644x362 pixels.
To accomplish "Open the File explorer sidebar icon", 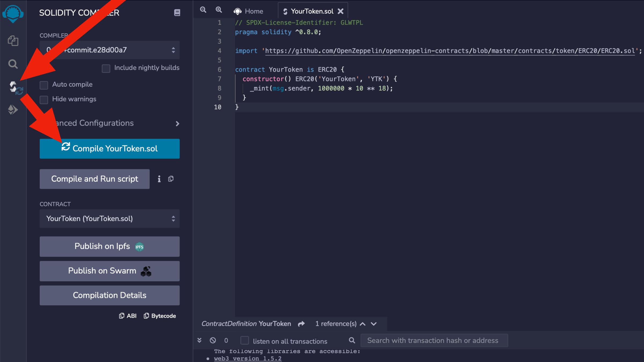I will click(x=13, y=41).
